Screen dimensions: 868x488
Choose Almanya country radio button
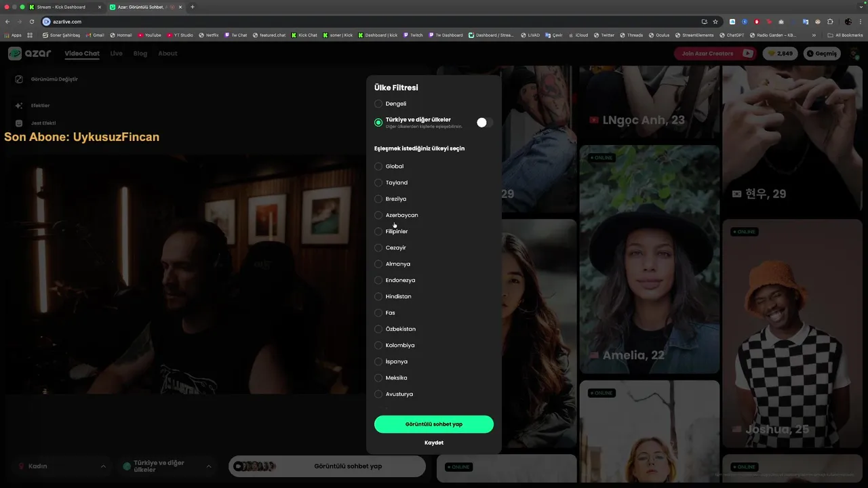[x=378, y=264]
